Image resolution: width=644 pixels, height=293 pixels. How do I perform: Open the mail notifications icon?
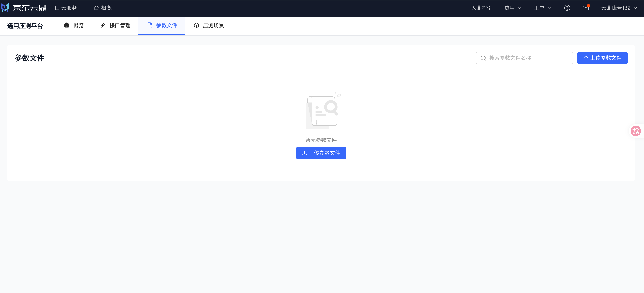point(586,8)
